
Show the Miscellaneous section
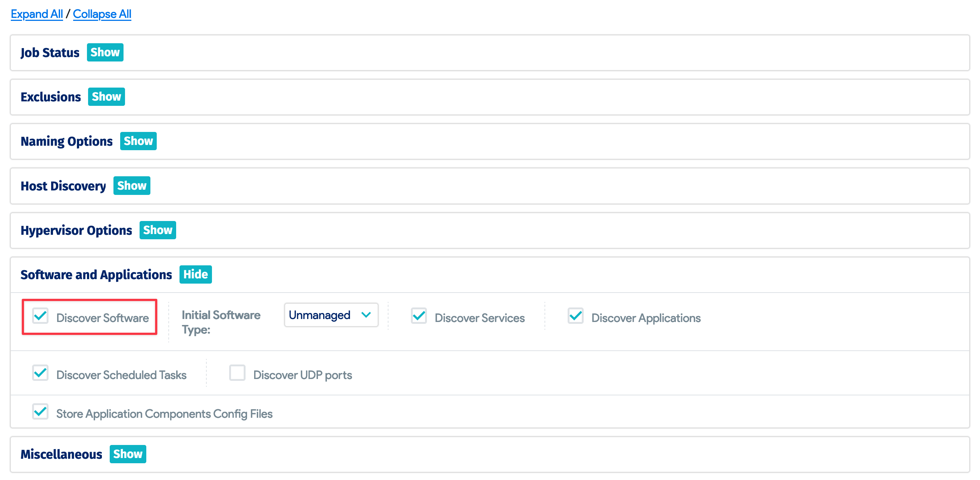pos(128,454)
